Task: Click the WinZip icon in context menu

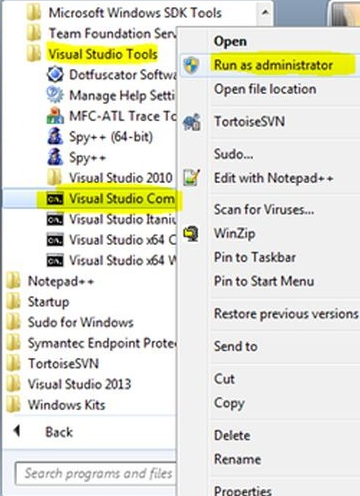Action: (x=191, y=234)
